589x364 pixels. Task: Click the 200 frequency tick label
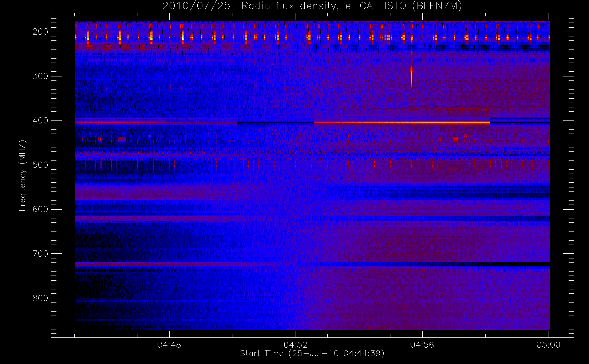[40, 32]
